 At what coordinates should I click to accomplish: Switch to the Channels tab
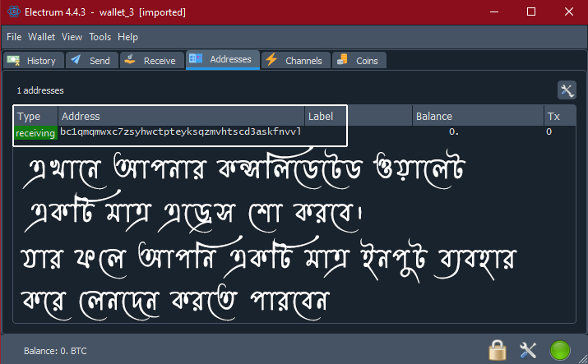click(296, 61)
